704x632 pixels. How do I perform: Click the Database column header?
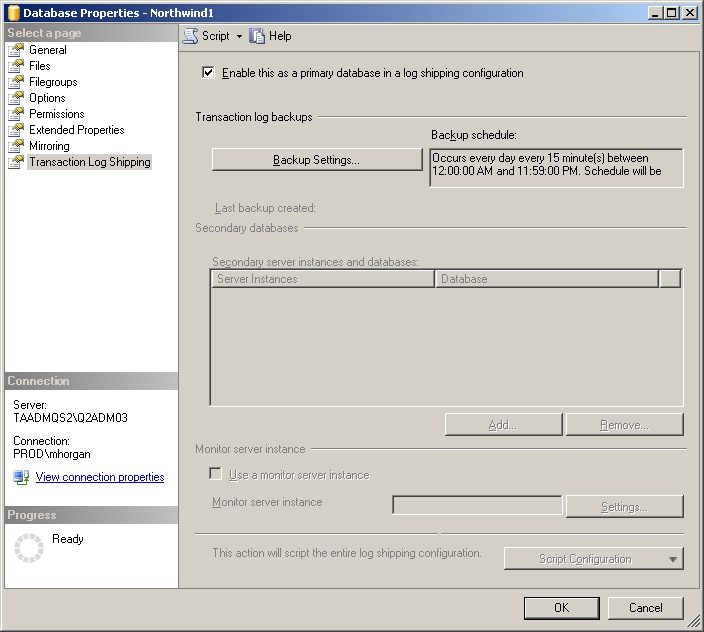click(x=547, y=279)
